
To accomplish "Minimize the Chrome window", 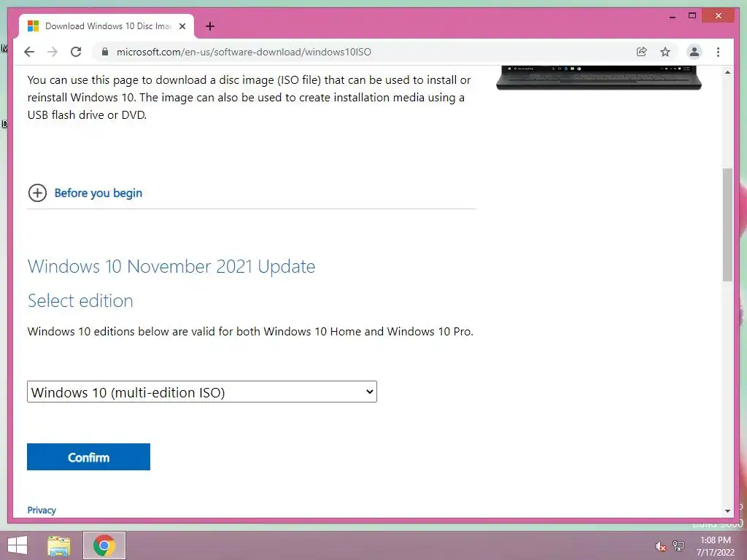I will (x=672, y=16).
